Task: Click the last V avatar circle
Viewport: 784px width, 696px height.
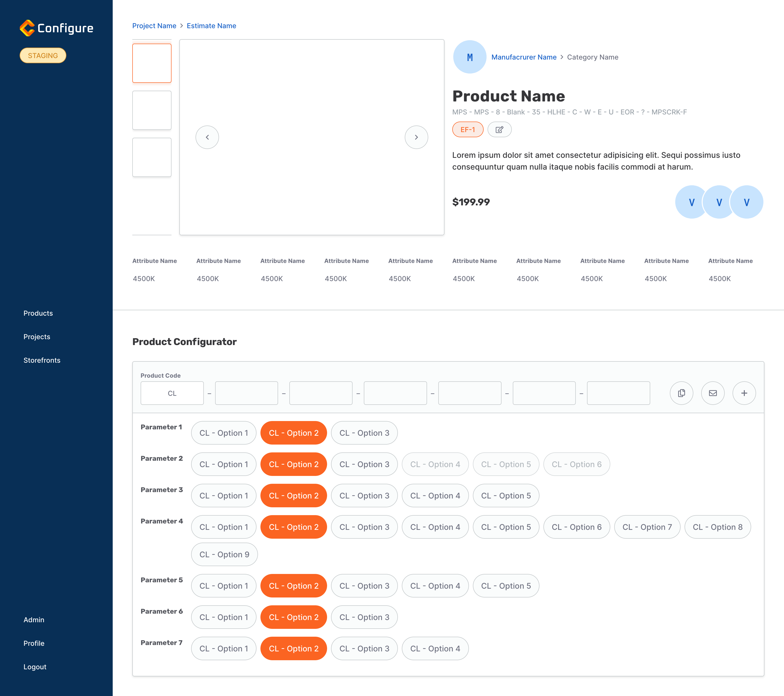Action: (747, 202)
